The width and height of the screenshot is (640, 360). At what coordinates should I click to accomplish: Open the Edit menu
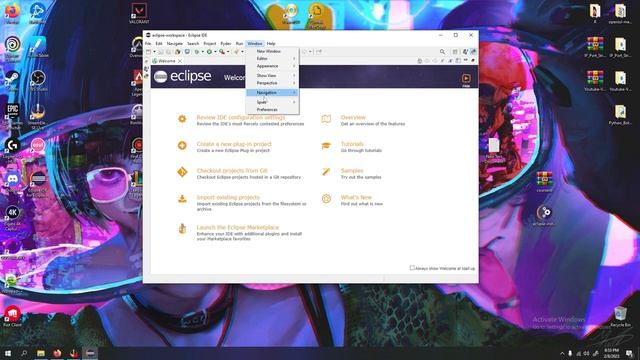[159, 44]
